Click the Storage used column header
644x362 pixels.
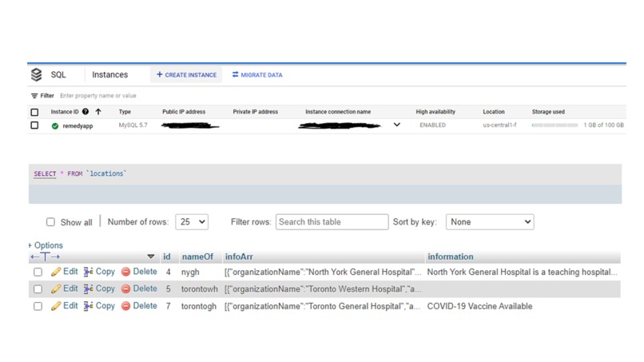coord(548,112)
